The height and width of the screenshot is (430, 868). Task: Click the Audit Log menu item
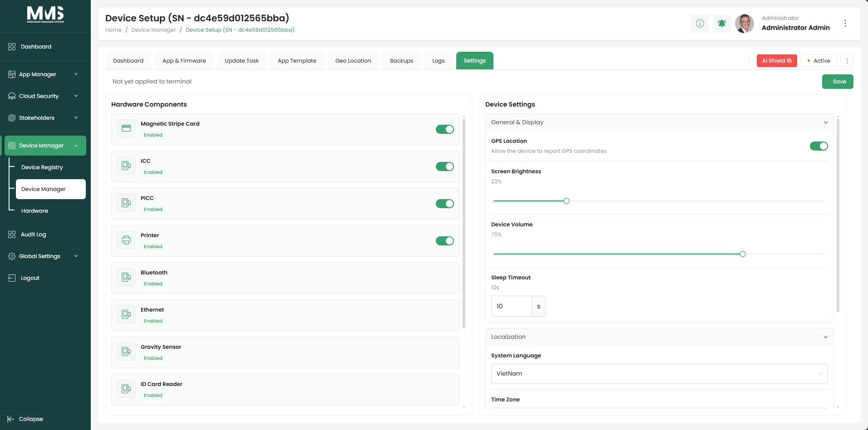[33, 235]
